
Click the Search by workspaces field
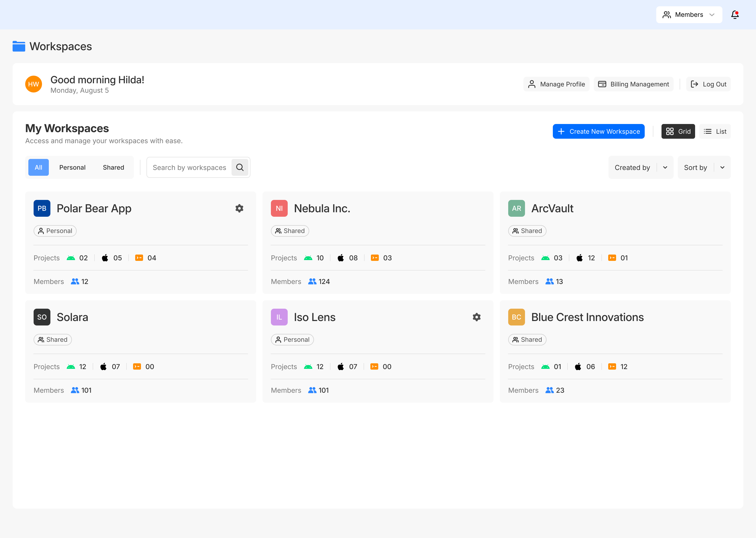189,167
